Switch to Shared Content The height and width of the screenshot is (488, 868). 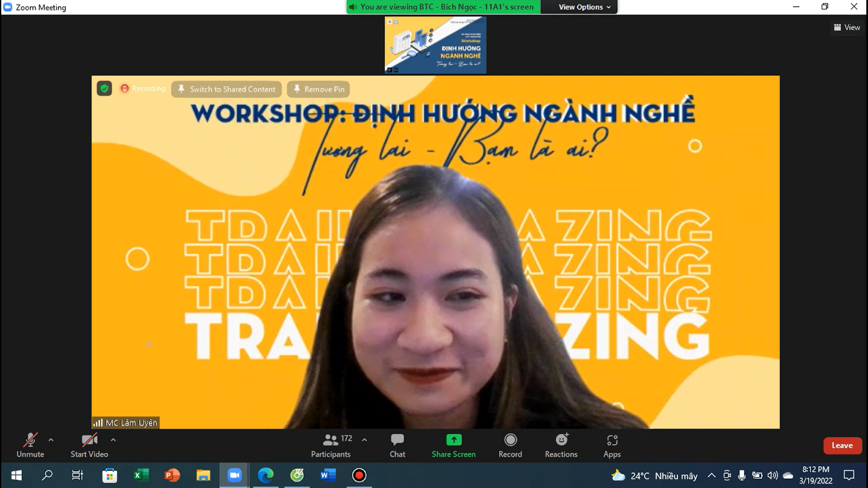[x=227, y=89]
